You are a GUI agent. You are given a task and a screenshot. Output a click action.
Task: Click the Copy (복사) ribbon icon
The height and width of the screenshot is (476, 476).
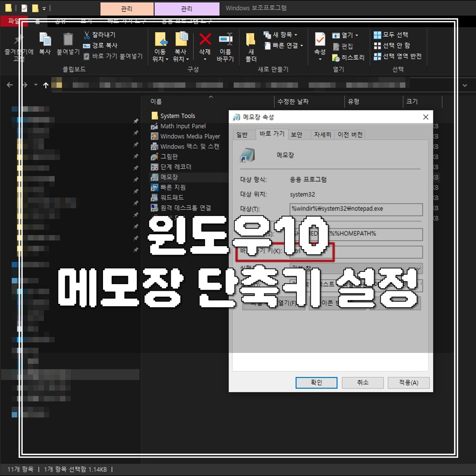pos(45,44)
